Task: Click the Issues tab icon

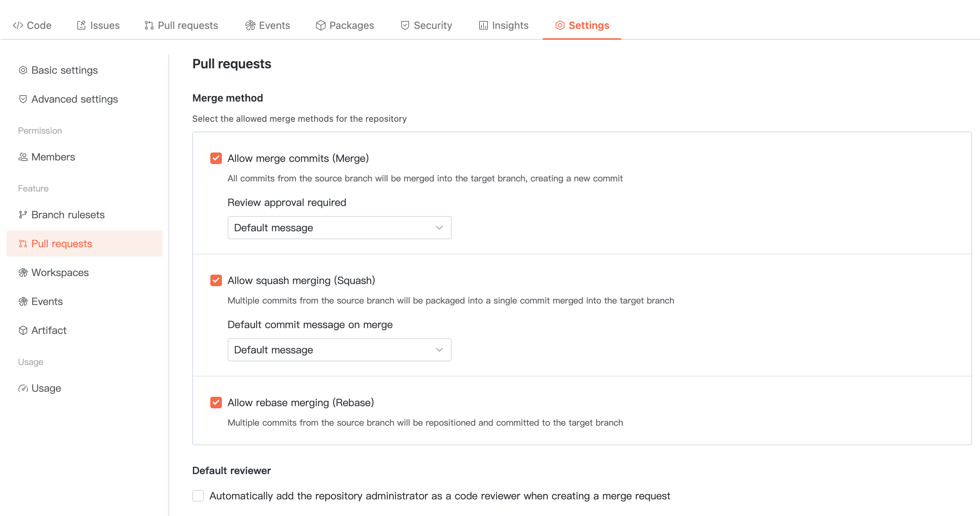Action: coord(81,26)
